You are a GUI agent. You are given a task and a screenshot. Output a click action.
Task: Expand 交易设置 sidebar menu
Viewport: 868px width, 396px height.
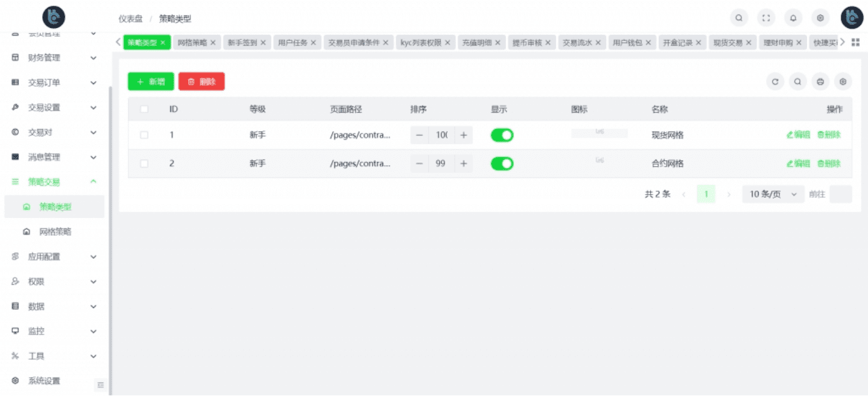[x=55, y=107]
